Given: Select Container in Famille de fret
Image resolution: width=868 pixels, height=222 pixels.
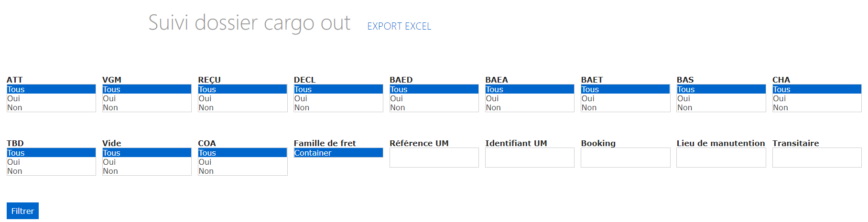Looking at the screenshot, I should [x=338, y=153].
